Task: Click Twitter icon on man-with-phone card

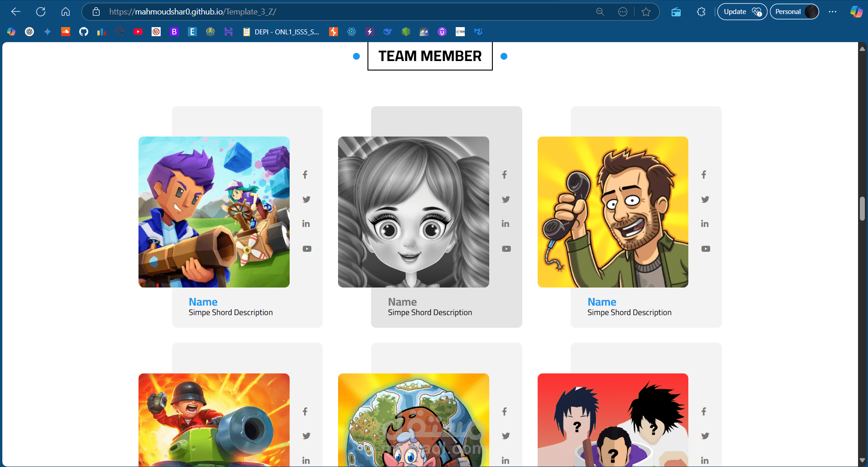Action: coord(705,199)
